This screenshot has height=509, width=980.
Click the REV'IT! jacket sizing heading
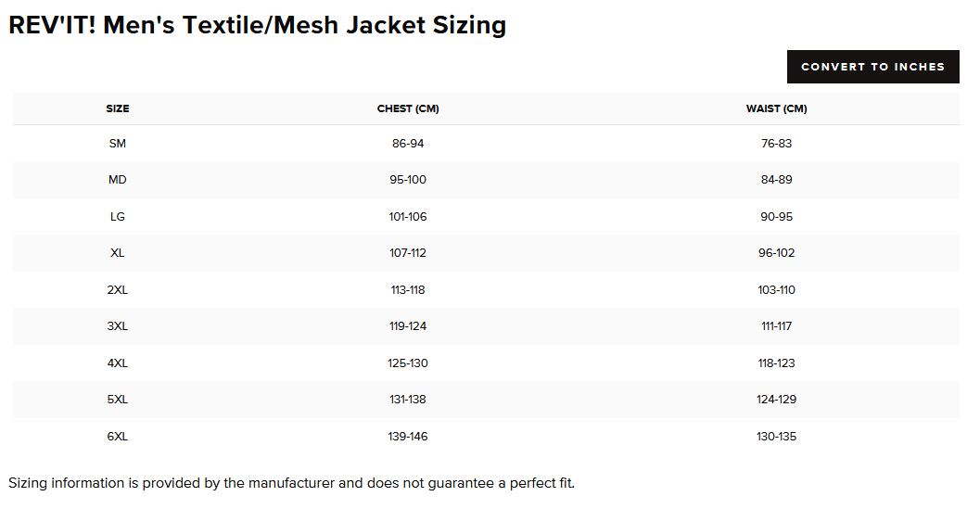click(258, 25)
